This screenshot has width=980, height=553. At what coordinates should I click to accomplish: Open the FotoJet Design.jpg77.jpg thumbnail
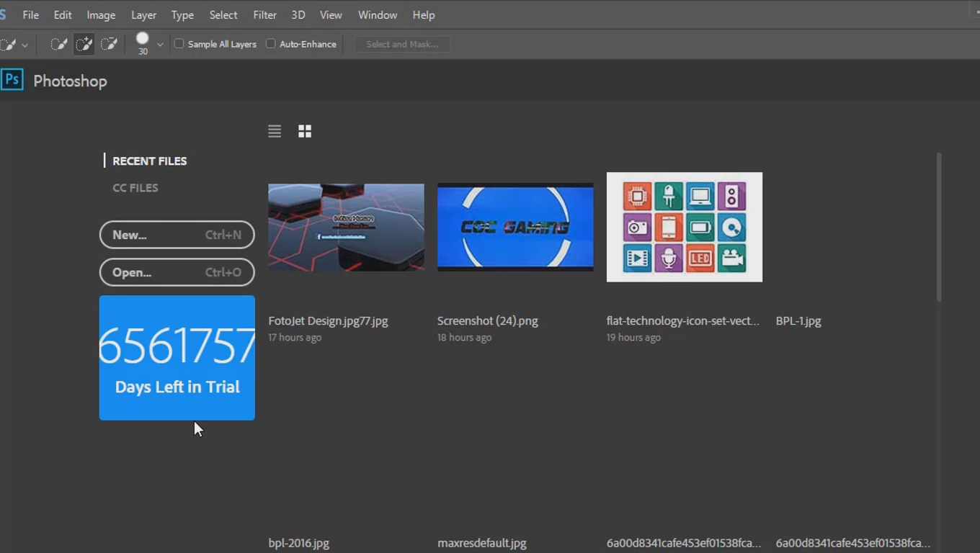pyautogui.click(x=347, y=228)
